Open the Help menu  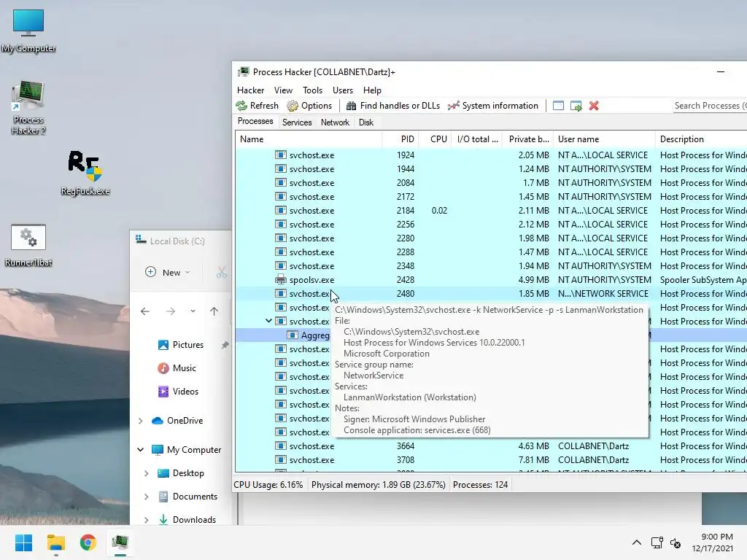372,90
